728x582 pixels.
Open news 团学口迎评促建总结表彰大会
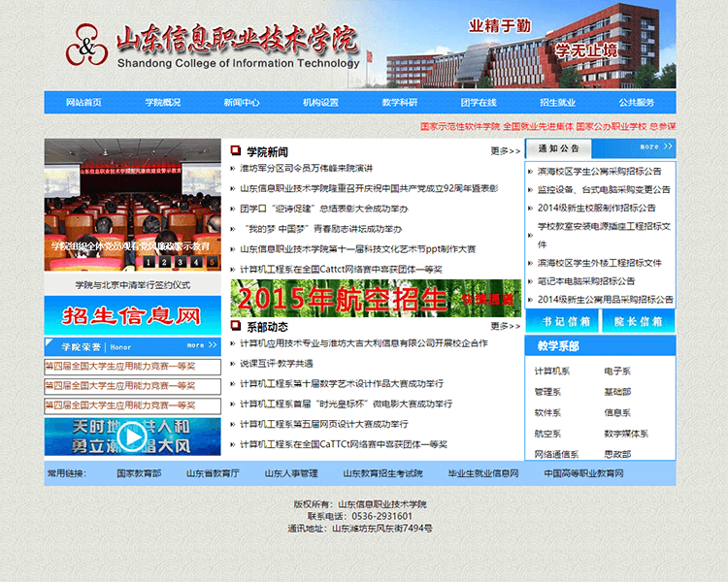[x=323, y=209]
